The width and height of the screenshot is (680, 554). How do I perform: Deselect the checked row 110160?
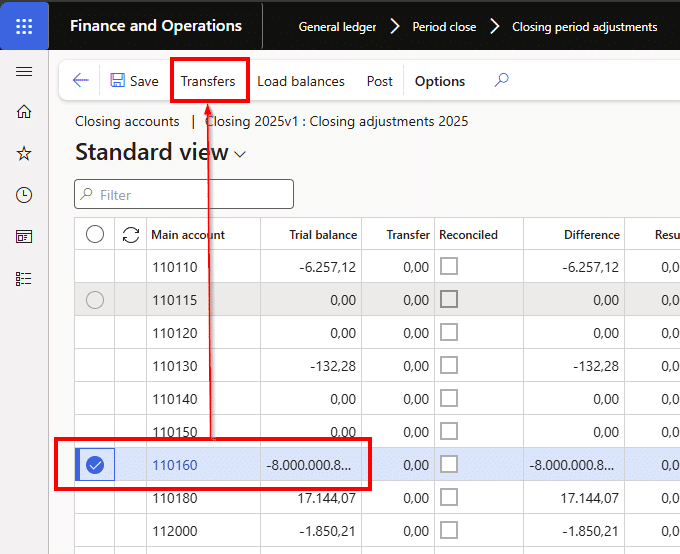click(x=95, y=465)
